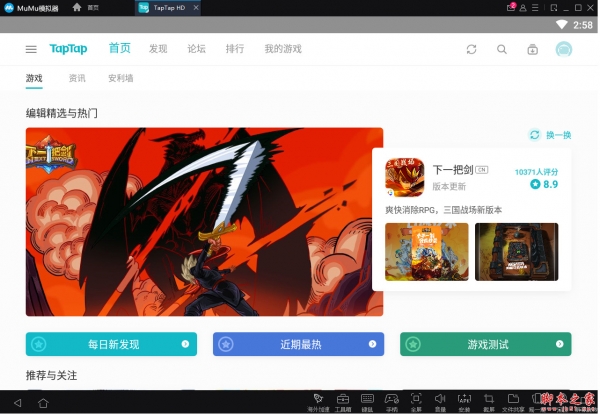This screenshot has height=414, width=600.
Task: Click the WiFi status icon
Action: point(561,25)
